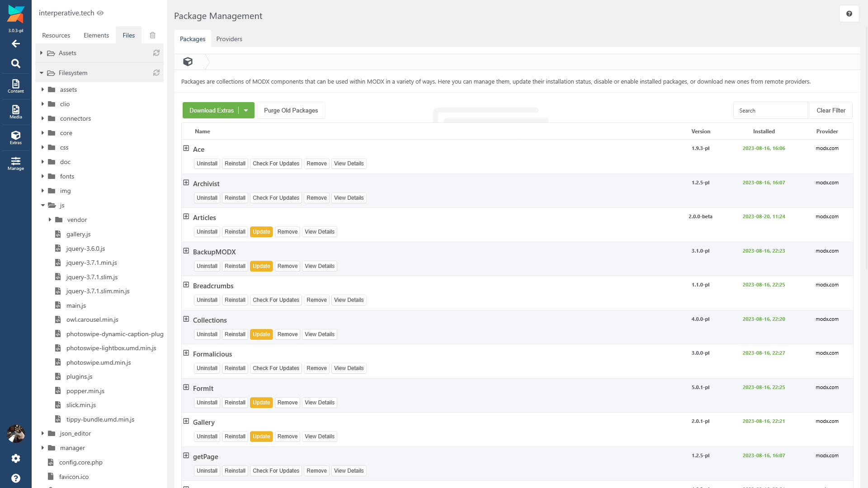
Task: Expand the Archivist package row
Action: click(x=186, y=183)
